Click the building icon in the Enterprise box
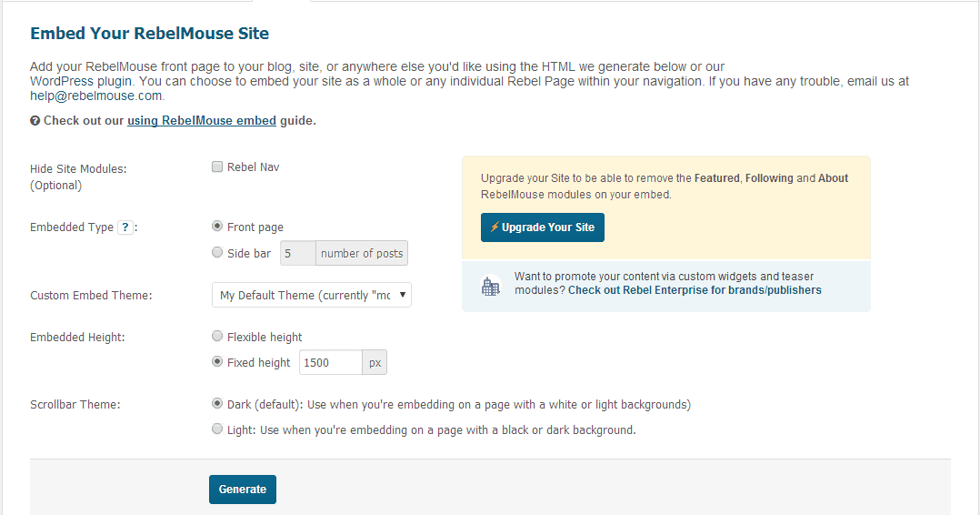The image size is (980, 515). pos(491,286)
